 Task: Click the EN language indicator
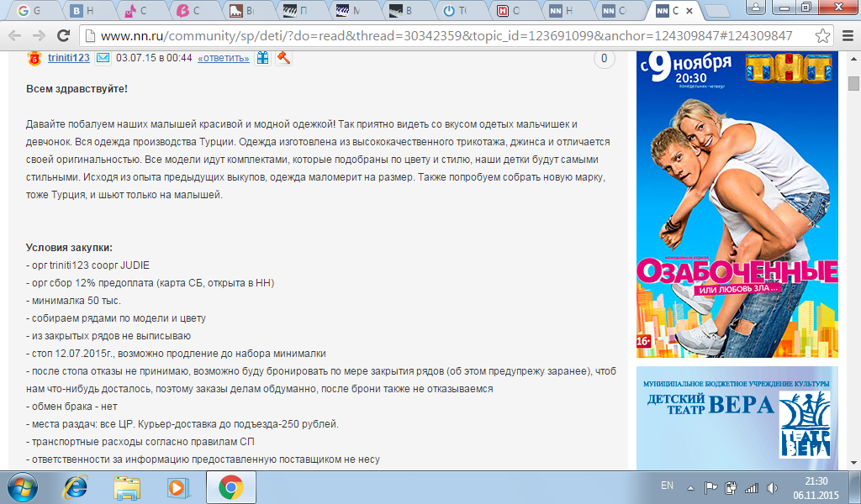pyautogui.click(x=667, y=486)
